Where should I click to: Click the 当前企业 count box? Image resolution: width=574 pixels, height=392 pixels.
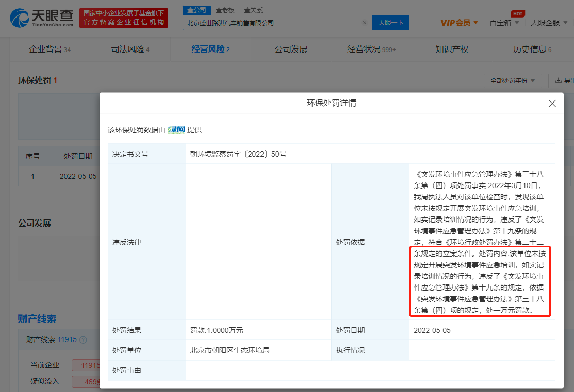[86, 365]
